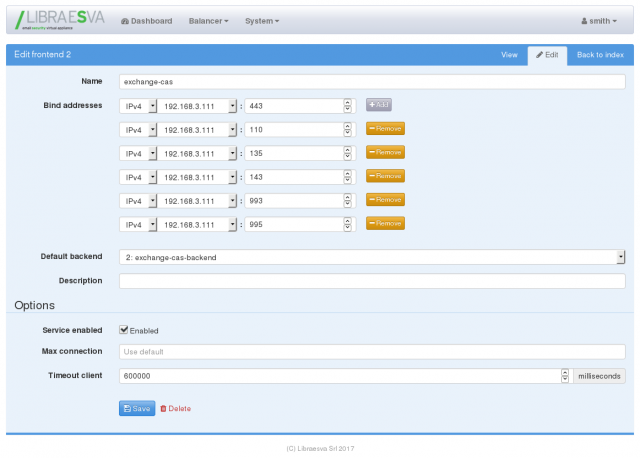Switch to the View tab
This screenshot has height=458, width=640.
[x=509, y=55]
